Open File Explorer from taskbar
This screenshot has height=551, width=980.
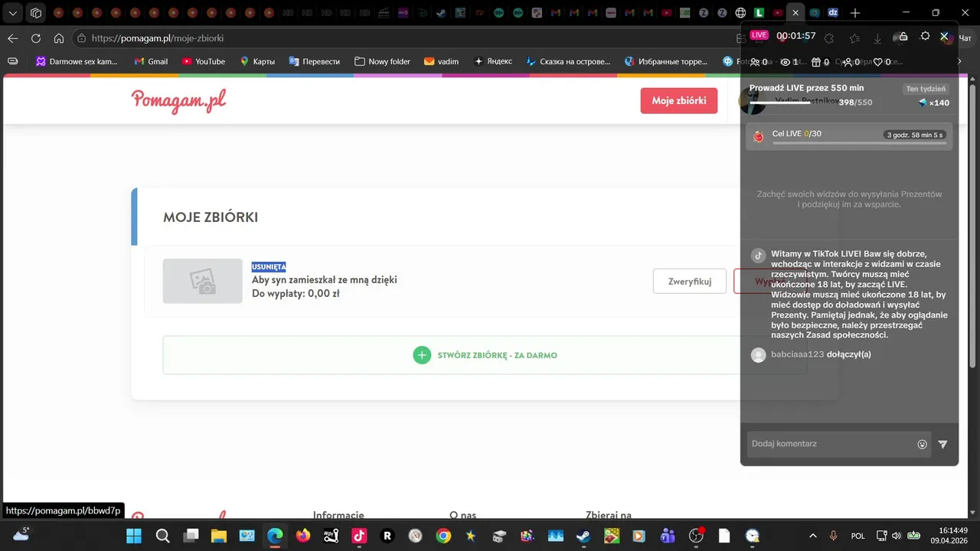click(219, 536)
